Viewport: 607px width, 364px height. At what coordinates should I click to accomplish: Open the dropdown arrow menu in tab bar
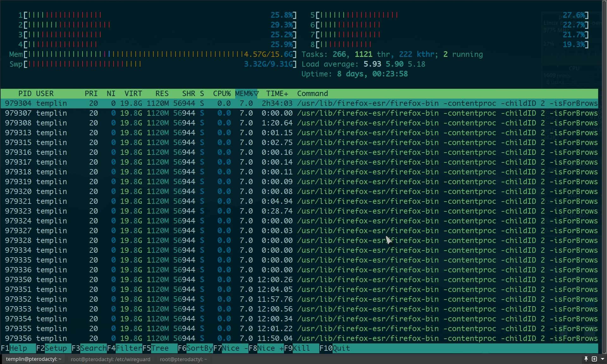(602, 359)
